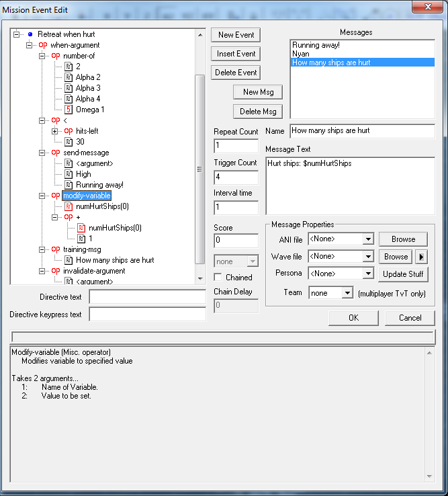Click the data icon beside Alpha 3

coord(69,88)
